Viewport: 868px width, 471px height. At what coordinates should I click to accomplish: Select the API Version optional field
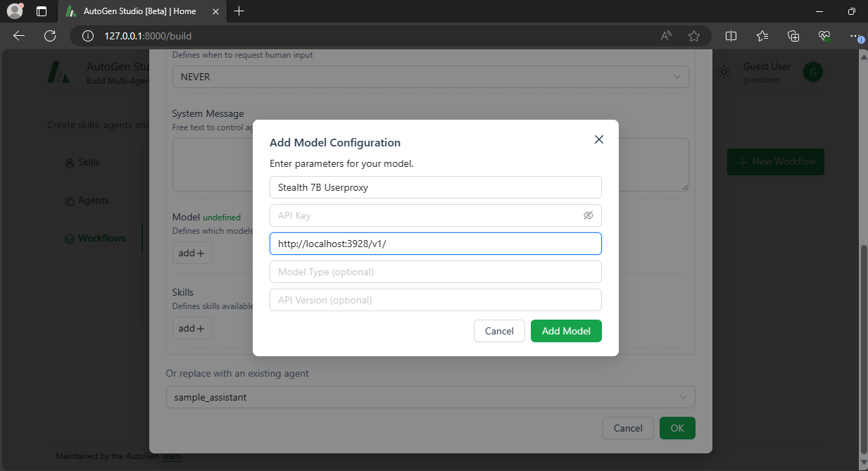(435, 300)
